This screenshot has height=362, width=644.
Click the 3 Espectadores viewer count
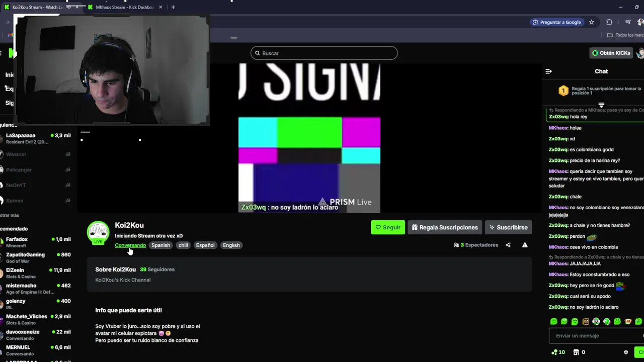pos(476,245)
